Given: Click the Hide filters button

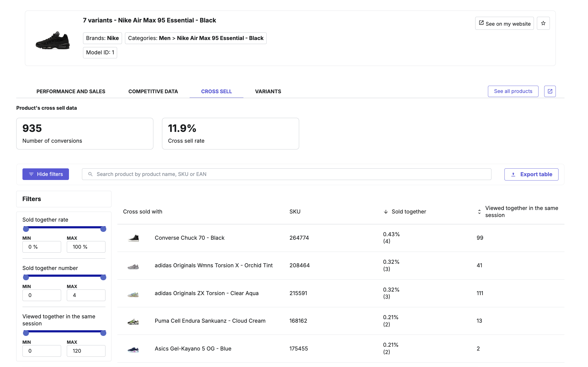Looking at the screenshot, I should click(46, 174).
